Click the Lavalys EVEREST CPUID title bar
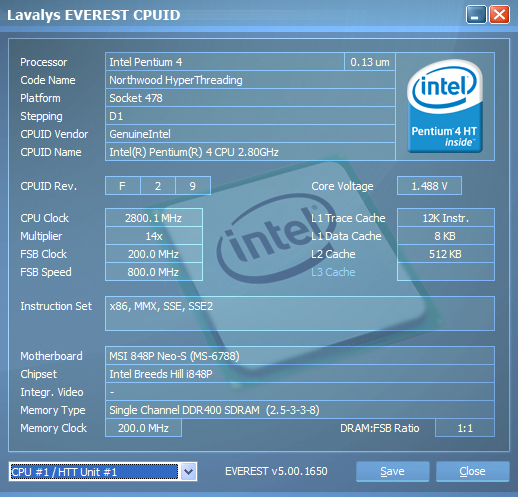The width and height of the screenshot is (518, 497). (x=233, y=15)
